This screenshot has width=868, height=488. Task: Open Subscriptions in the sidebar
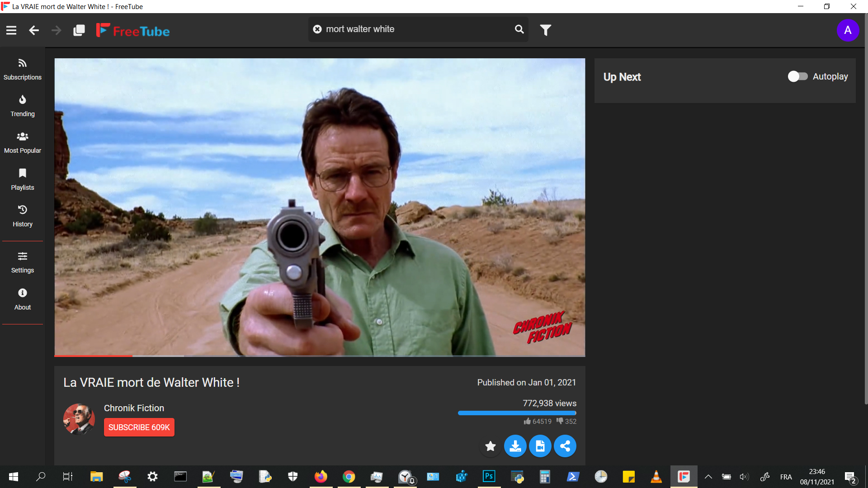(x=23, y=69)
